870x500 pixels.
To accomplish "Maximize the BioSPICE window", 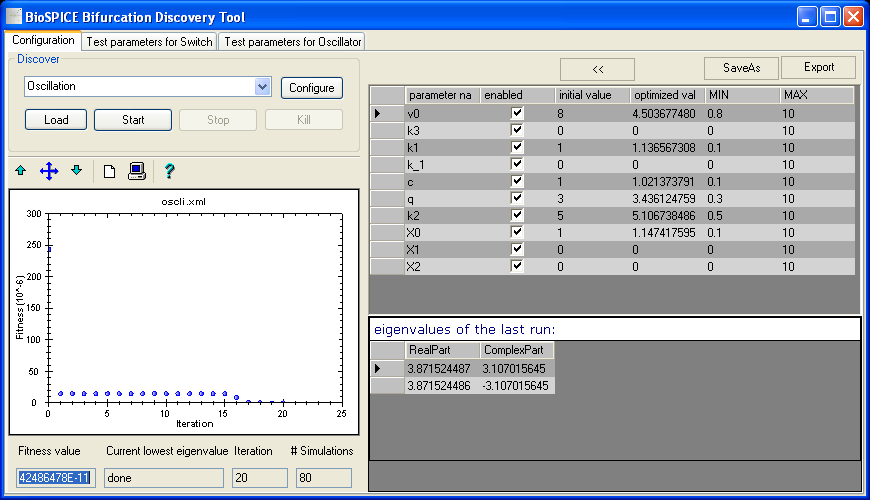I will (x=830, y=17).
